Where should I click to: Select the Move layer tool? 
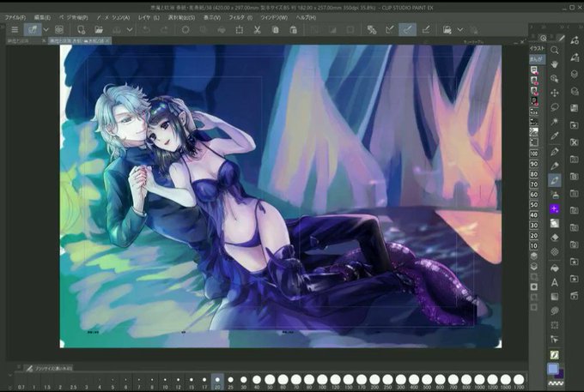pos(555,93)
